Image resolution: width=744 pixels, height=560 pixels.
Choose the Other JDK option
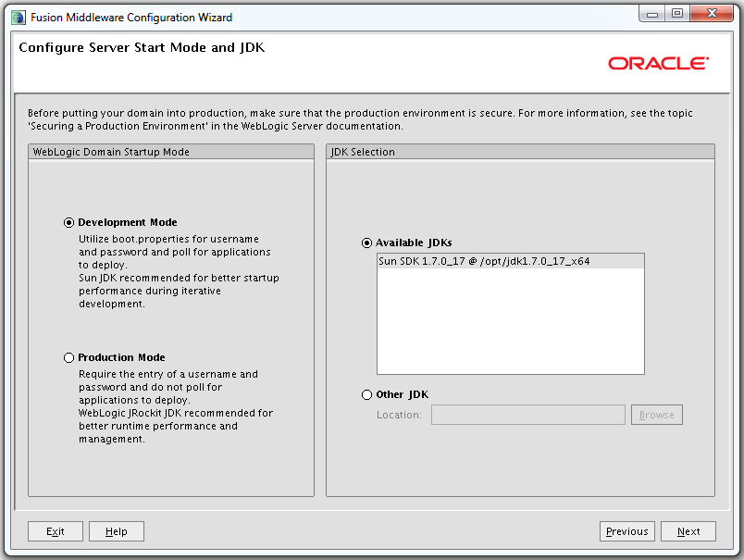(x=366, y=395)
